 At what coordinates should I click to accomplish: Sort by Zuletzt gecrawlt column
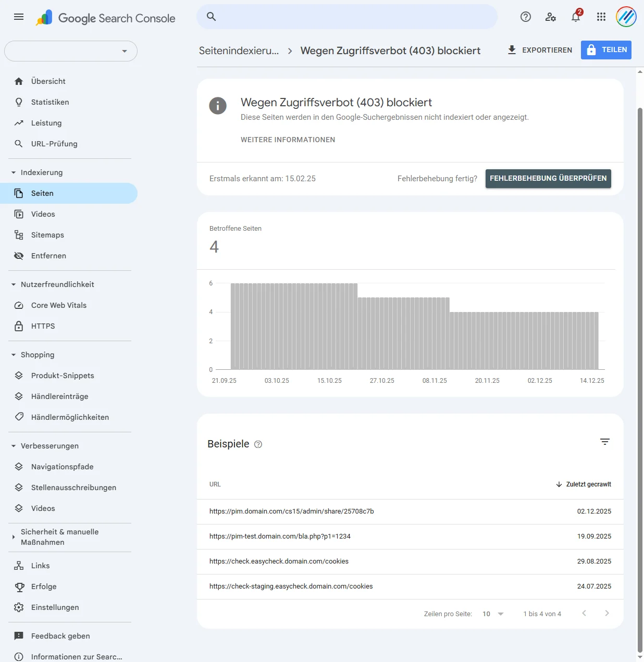tap(583, 484)
